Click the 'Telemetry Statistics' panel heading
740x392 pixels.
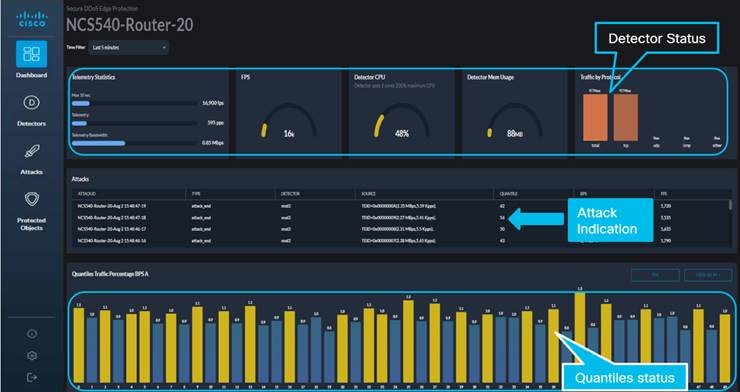[x=93, y=77]
